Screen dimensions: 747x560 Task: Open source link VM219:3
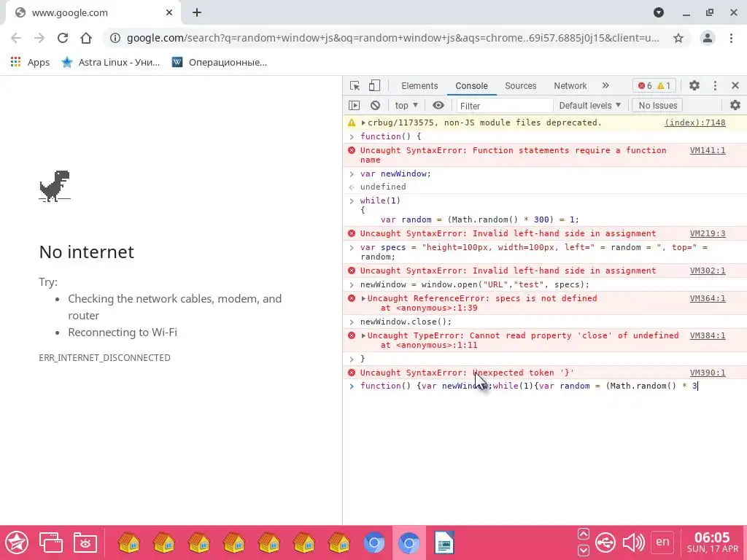tap(708, 234)
